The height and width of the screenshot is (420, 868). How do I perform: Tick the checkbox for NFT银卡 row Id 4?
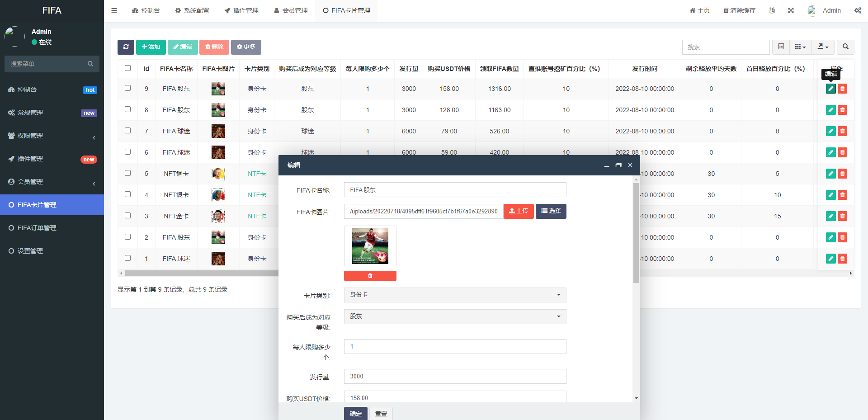(x=128, y=194)
